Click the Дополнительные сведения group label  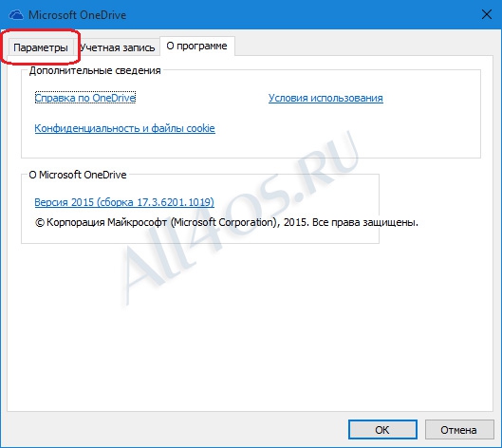(95, 70)
